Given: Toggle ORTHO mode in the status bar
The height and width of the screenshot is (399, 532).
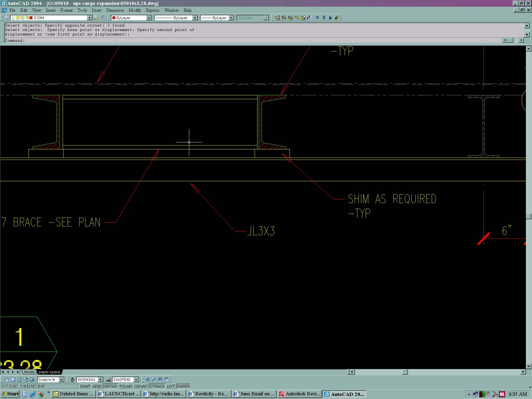Looking at the screenshot, I should 110,386.
